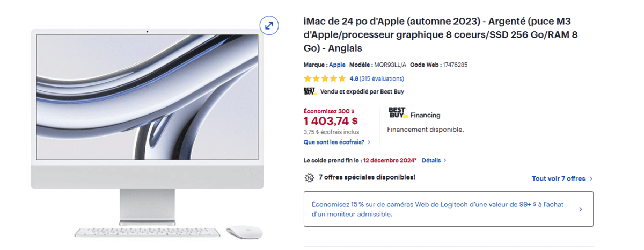Click the Best Buy seller logo icon
This screenshot has height=250, width=644.
pos(310,91)
